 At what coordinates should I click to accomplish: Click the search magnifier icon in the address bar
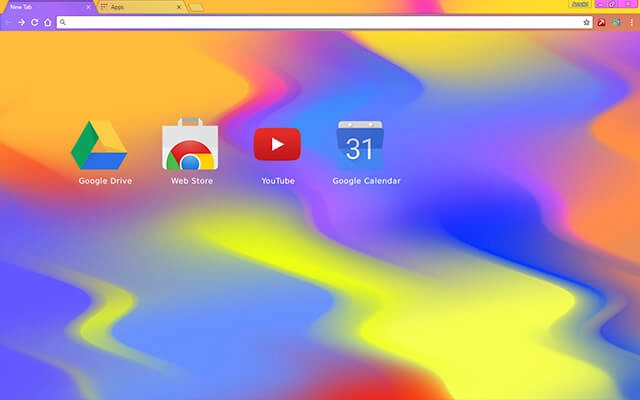click(62, 22)
